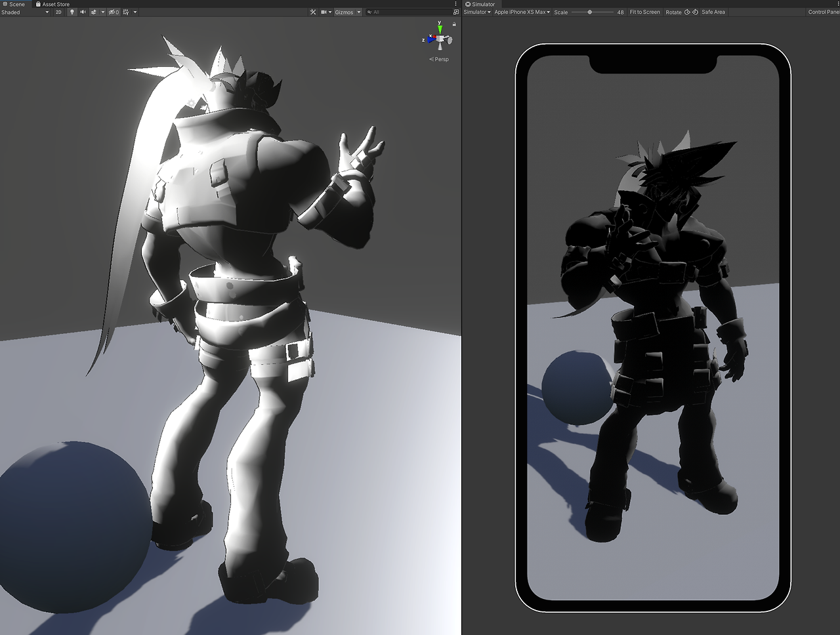Open the grid settings dropdown arrow
Screen dimensions: 840x635
pyautogui.click(x=135, y=12)
